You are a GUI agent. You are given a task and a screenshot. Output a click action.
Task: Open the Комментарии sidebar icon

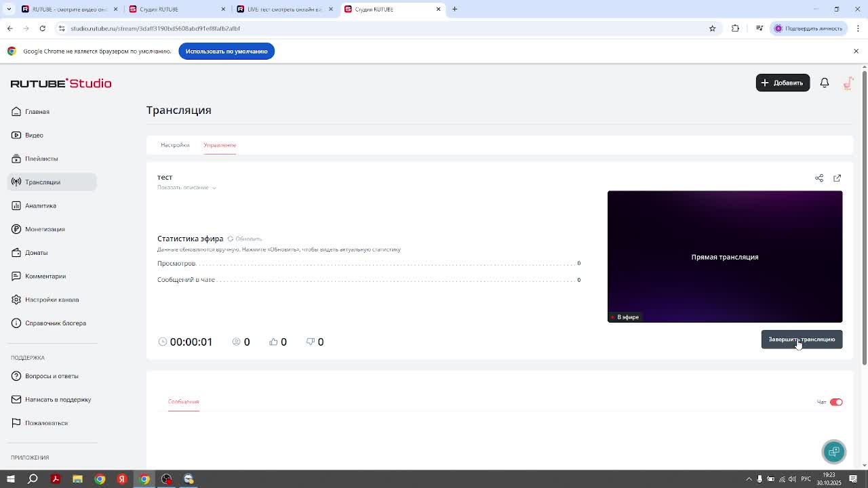point(16,276)
